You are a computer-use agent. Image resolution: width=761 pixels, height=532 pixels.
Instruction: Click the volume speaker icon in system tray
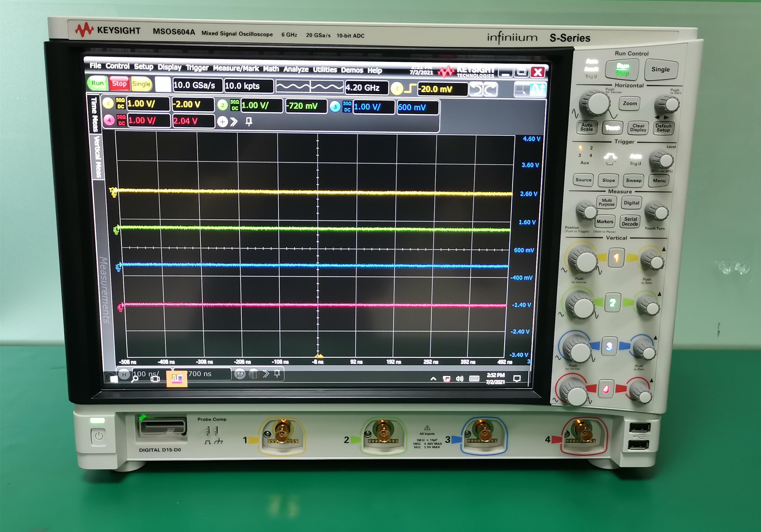[x=459, y=379]
